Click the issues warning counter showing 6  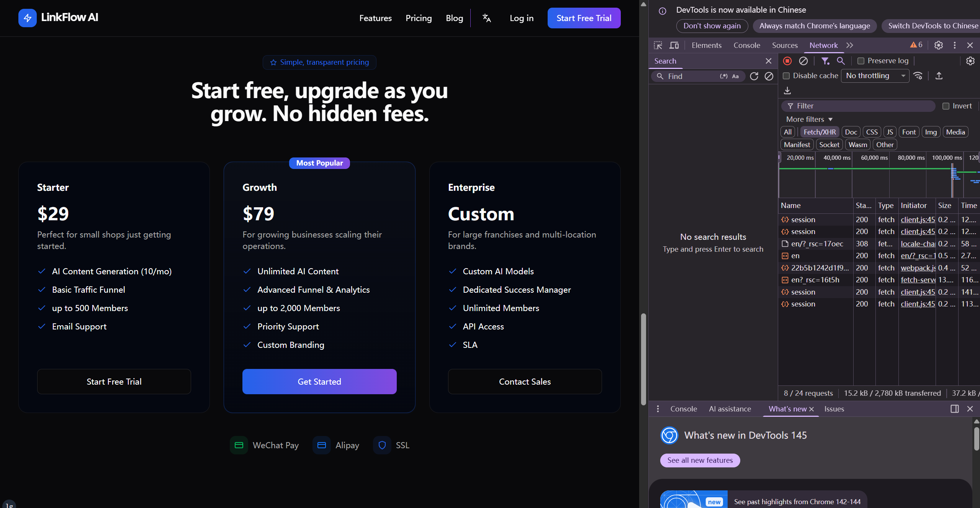point(916,45)
